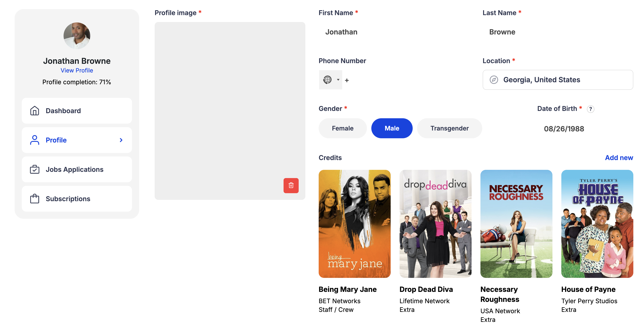Click the Being Mary Jane poster thumbnail

(354, 224)
